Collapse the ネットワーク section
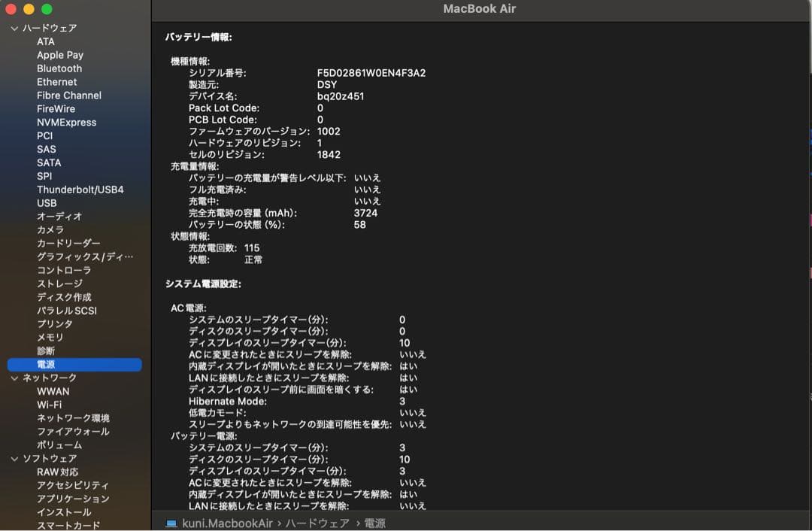The width and height of the screenshot is (812, 531). [14, 378]
